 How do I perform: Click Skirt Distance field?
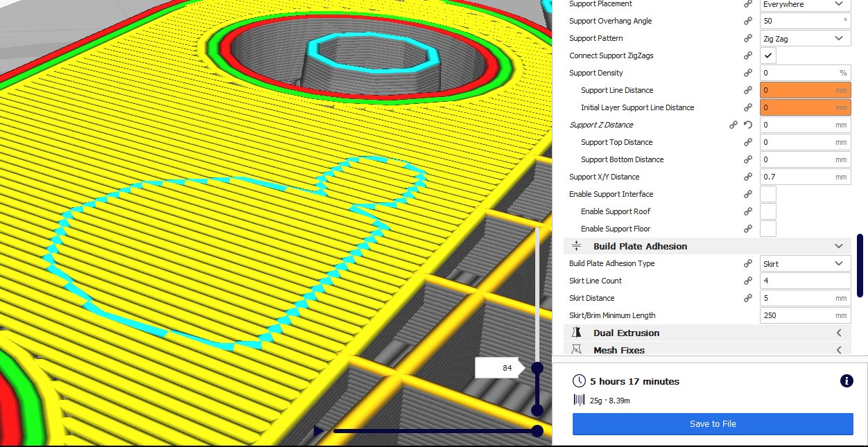806,298
